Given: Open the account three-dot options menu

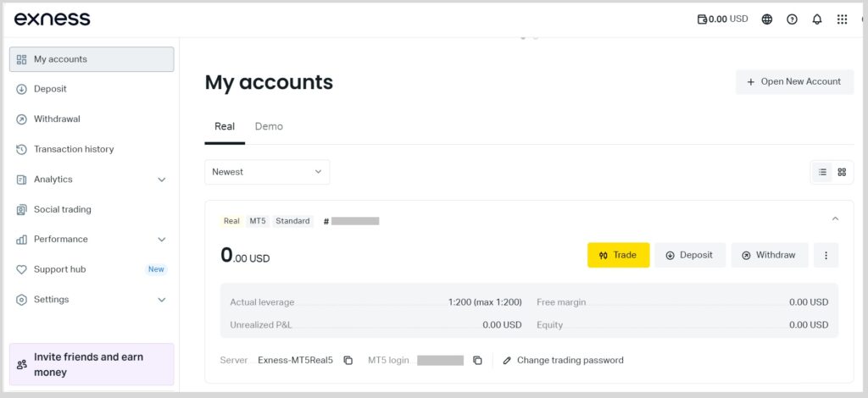Looking at the screenshot, I should tap(826, 255).
